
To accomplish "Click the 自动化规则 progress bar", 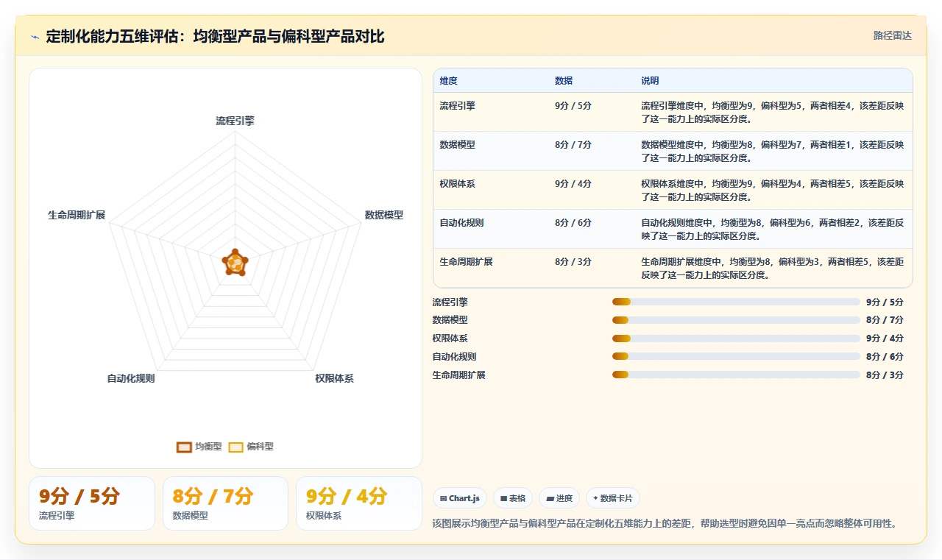I will (736, 357).
